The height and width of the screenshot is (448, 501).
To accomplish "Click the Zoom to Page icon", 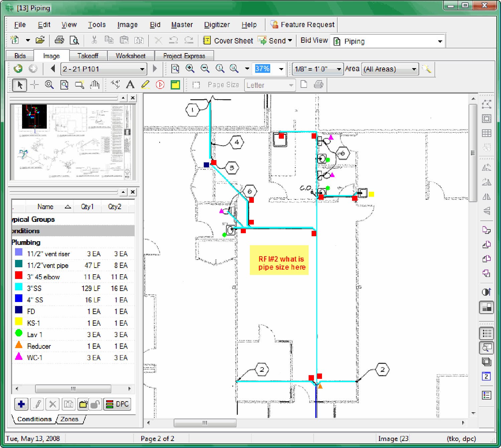I will (175, 69).
